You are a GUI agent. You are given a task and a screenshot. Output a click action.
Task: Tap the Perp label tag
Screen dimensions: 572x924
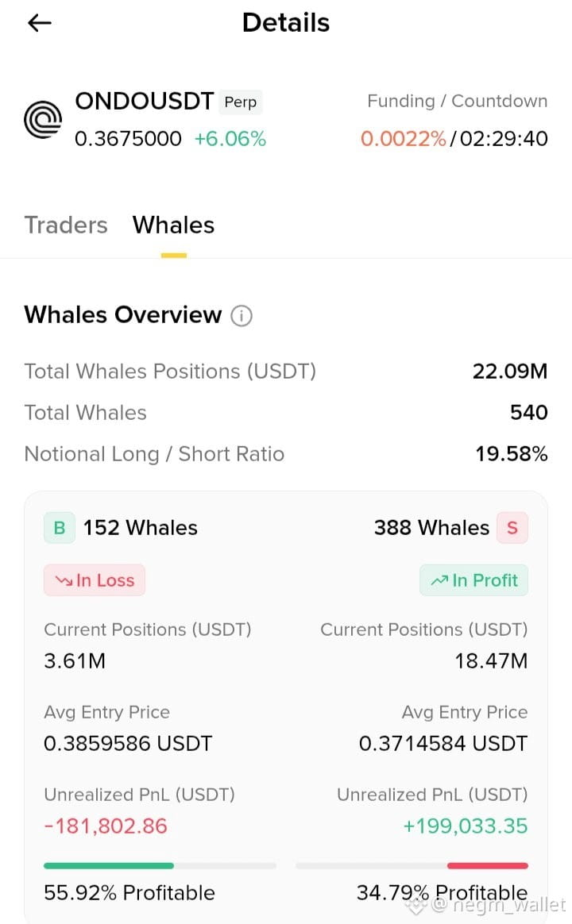[241, 102]
